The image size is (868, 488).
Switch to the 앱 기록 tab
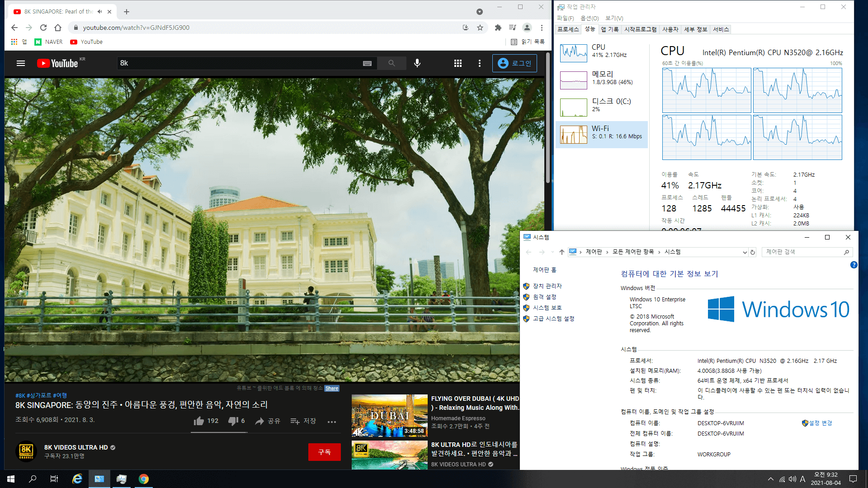609,29
